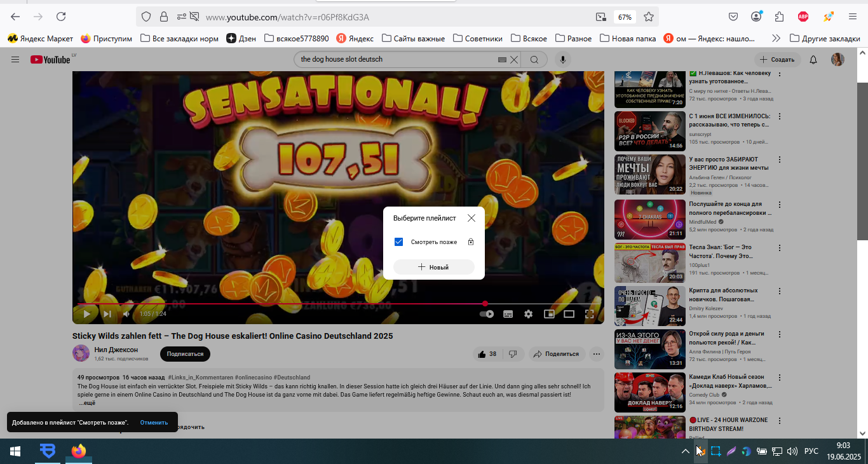
Task: Expand description with ...ещё
Action: point(87,403)
